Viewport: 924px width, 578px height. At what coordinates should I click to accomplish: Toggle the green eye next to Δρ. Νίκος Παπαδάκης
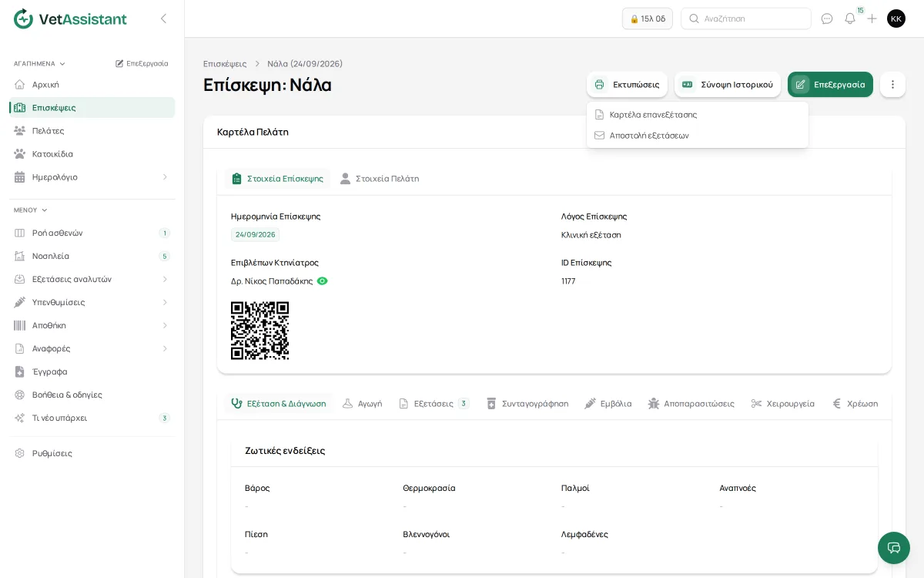point(323,281)
